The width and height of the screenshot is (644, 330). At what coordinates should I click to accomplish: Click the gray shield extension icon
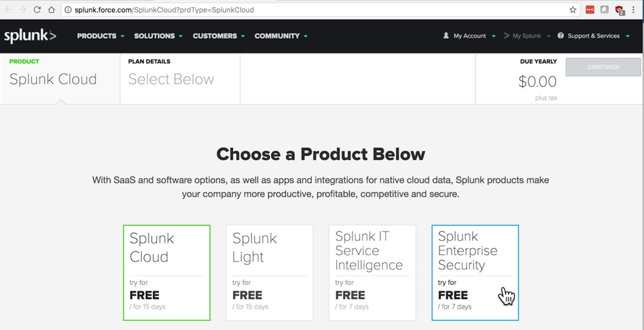[605, 10]
